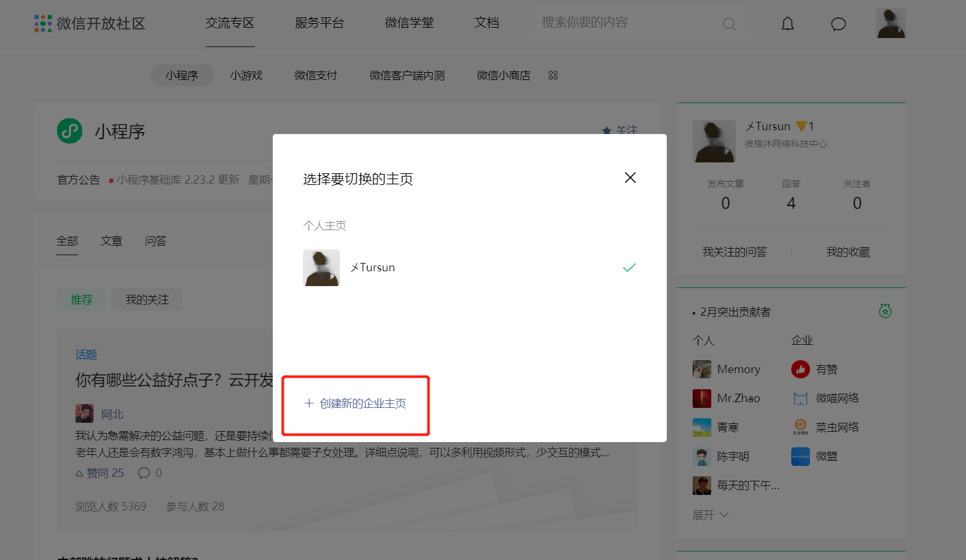Open 菜虫网络 enterprise icon
Viewport: 966px width, 560px height.
[x=800, y=427]
